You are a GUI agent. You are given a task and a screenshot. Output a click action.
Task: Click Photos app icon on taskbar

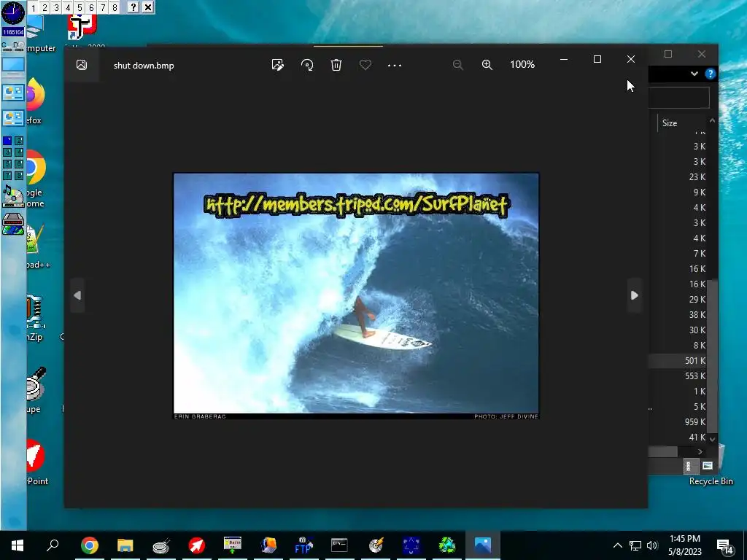tap(482, 545)
